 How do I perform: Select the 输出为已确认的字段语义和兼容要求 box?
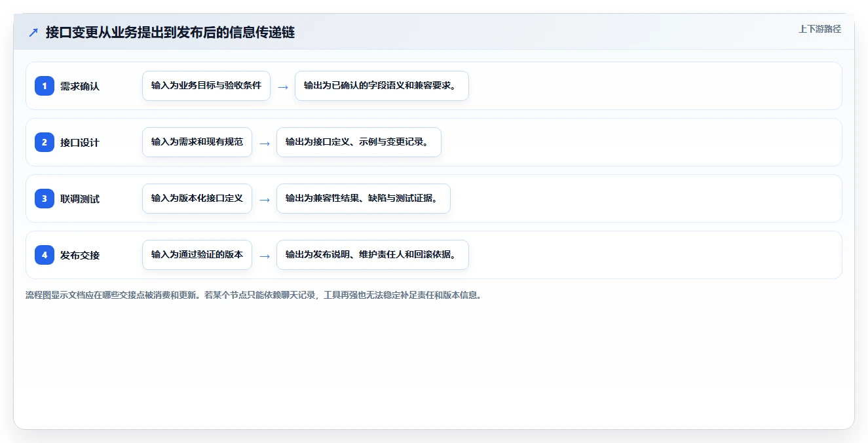click(x=382, y=86)
